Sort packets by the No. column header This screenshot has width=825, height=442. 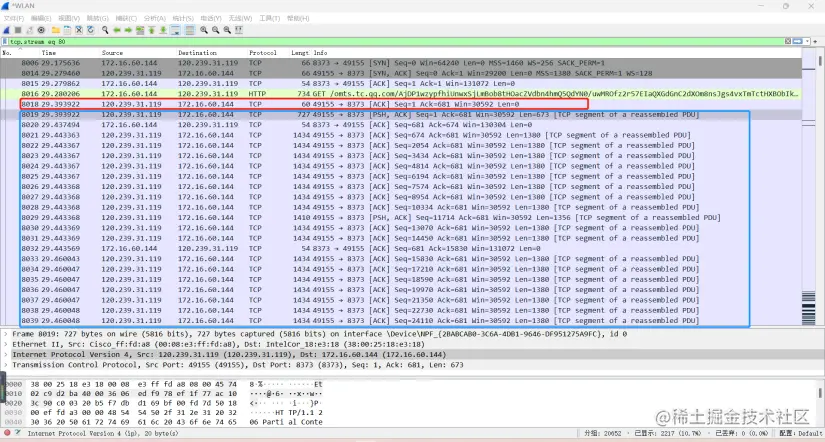20,53
